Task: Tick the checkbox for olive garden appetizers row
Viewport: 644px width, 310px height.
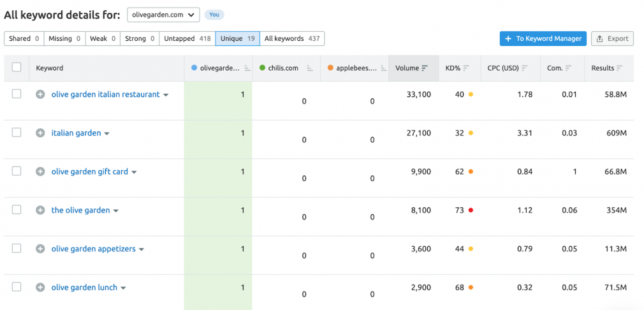Action: click(17, 248)
